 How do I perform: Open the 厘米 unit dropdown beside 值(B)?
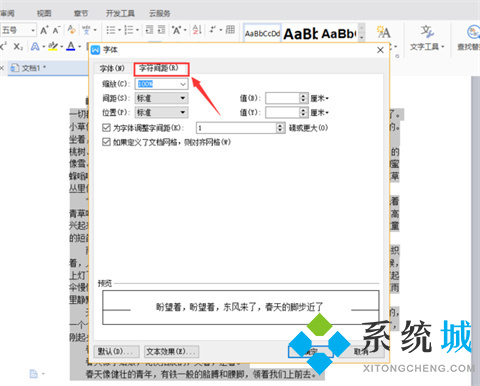tap(319, 99)
